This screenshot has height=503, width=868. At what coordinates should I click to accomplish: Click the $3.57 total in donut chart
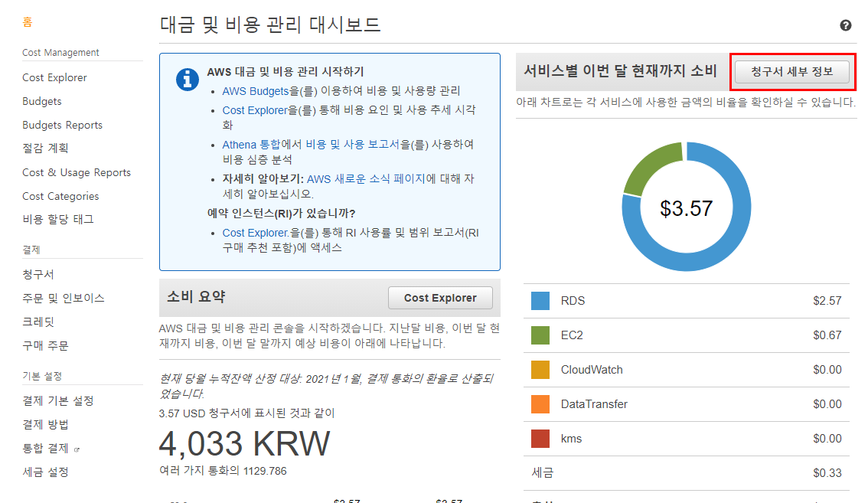coord(686,208)
